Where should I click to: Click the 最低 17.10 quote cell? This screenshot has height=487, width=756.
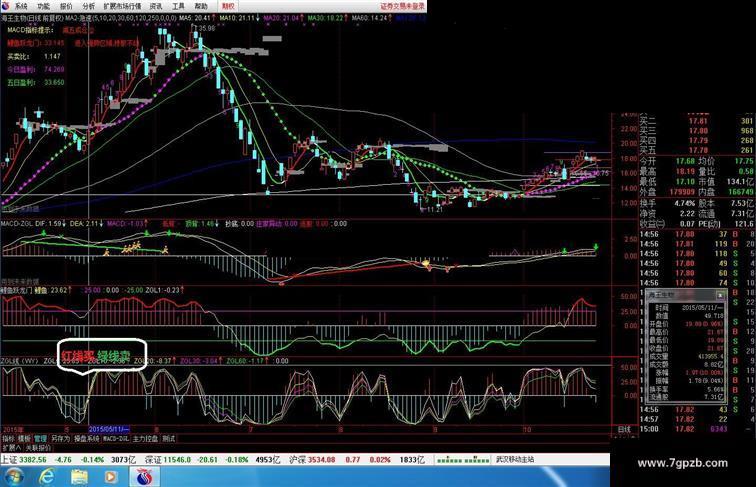tap(667, 182)
